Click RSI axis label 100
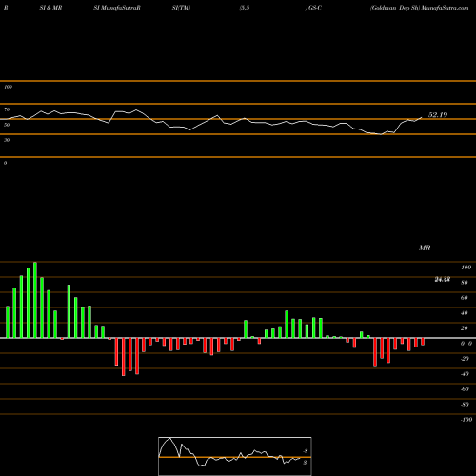 (8, 87)
